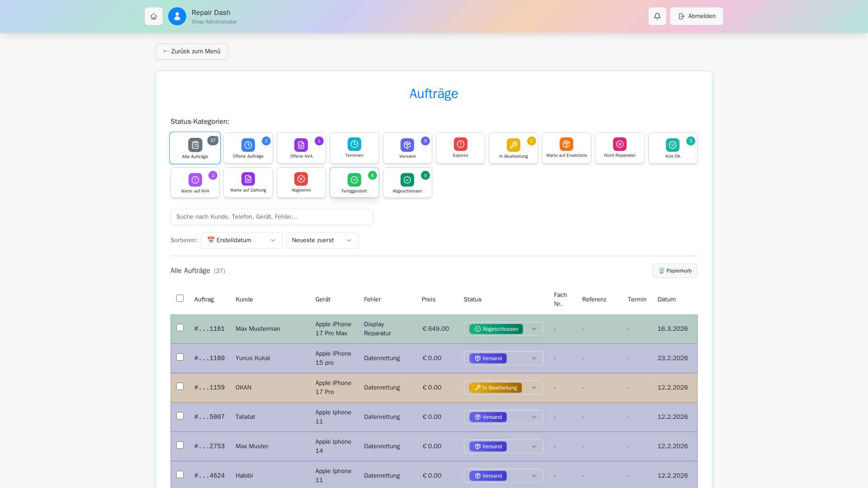Open the home icon in header
The width and height of the screenshot is (868, 488).
(x=154, y=16)
